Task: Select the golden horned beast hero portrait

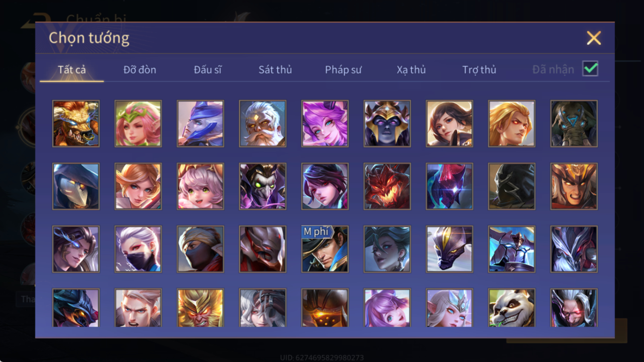Action: point(76,124)
